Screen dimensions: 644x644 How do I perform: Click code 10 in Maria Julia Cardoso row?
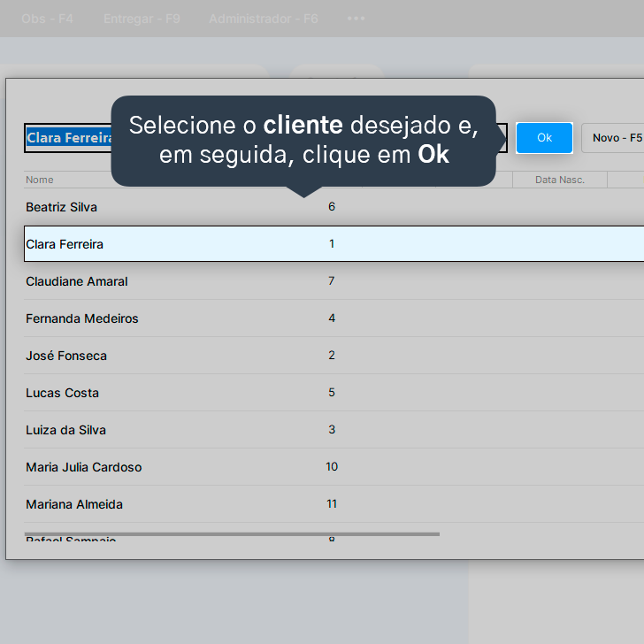[332, 466]
